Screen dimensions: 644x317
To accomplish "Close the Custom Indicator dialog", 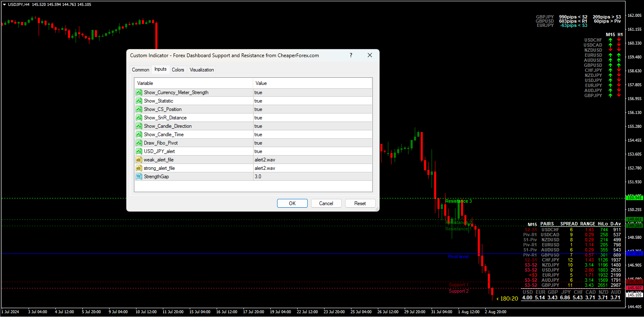I will click(x=370, y=55).
